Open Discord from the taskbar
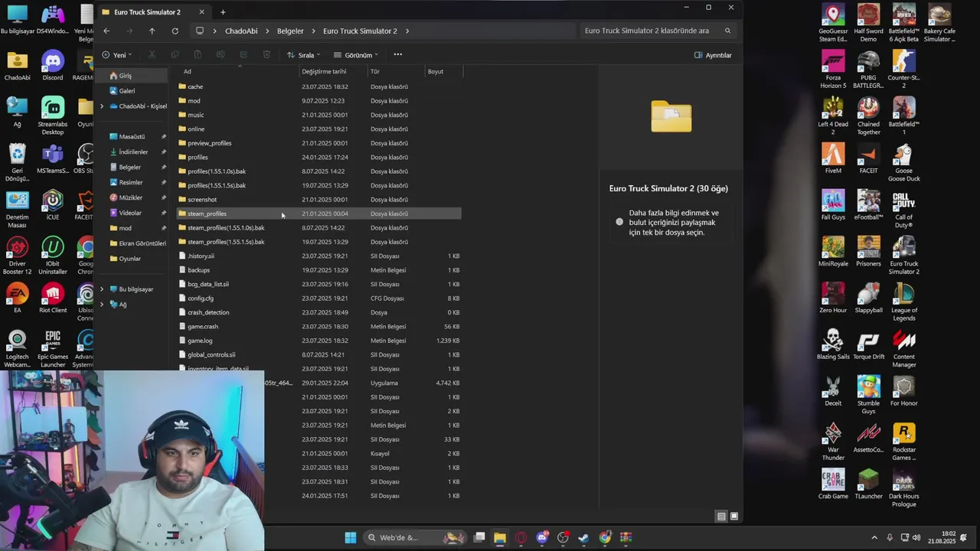 click(x=542, y=537)
